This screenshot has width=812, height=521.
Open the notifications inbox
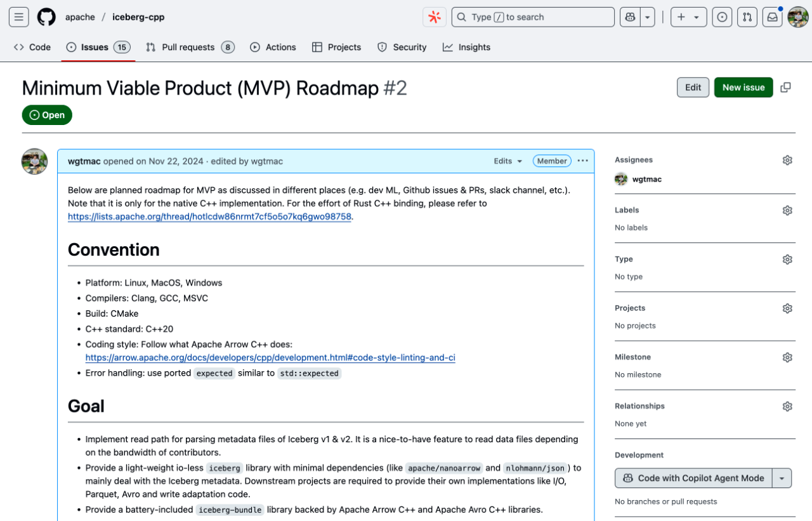coord(772,16)
